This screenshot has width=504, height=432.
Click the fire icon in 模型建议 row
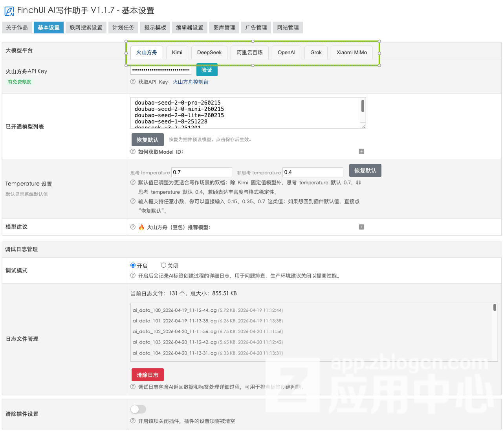(x=141, y=227)
